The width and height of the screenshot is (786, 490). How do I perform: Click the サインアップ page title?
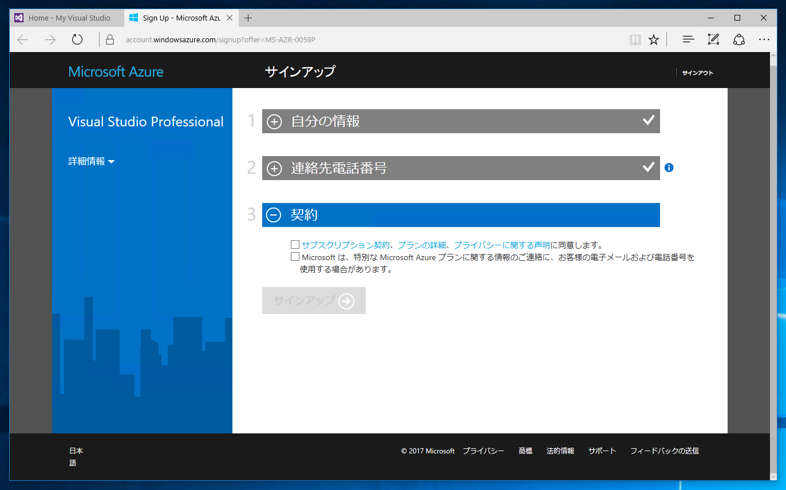(300, 72)
